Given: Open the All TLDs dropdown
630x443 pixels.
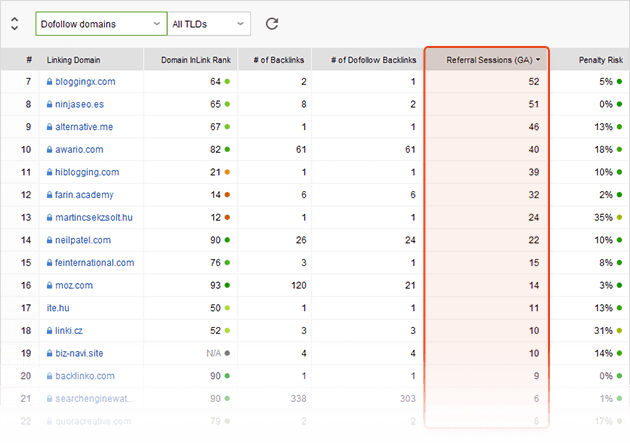Looking at the screenshot, I should 209,23.
